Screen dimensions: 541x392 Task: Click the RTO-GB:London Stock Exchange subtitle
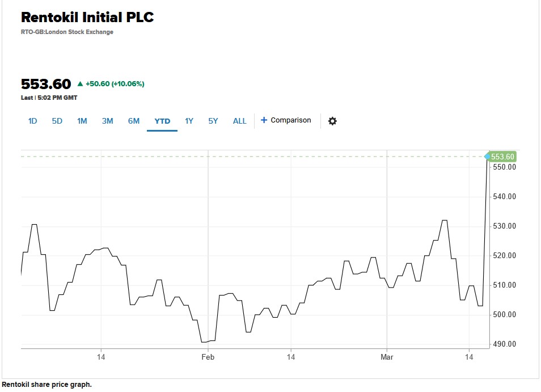tap(67, 32)
